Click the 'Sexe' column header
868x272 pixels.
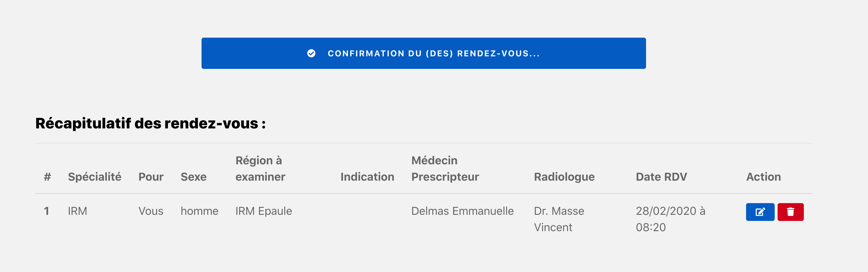click(x=193, y=177)
